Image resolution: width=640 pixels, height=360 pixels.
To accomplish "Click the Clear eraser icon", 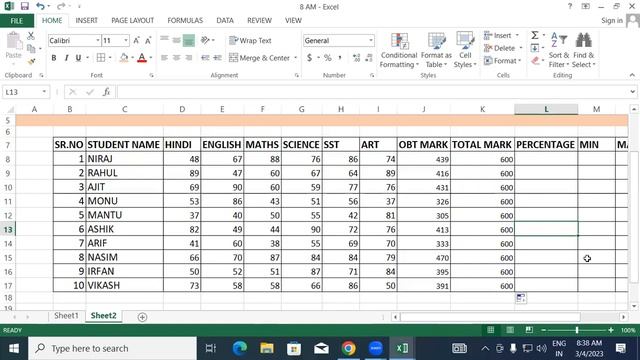I will pos(536,61).
